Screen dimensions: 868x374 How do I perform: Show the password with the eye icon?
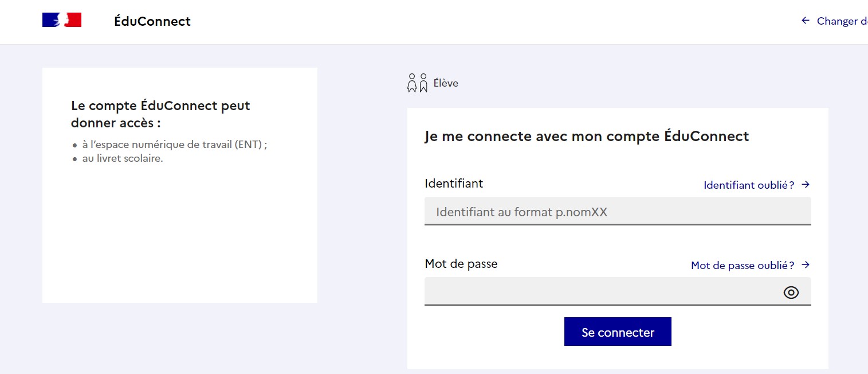point(791,293)
